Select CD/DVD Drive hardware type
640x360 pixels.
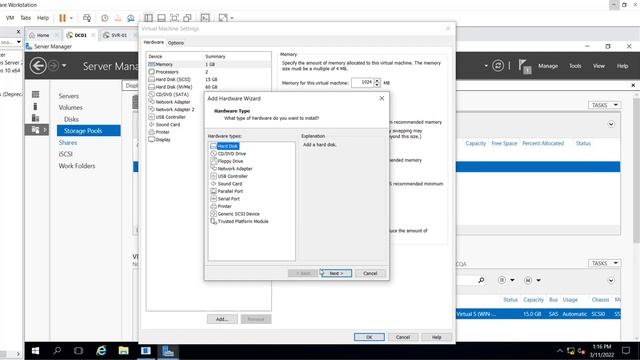coord(228,154)
